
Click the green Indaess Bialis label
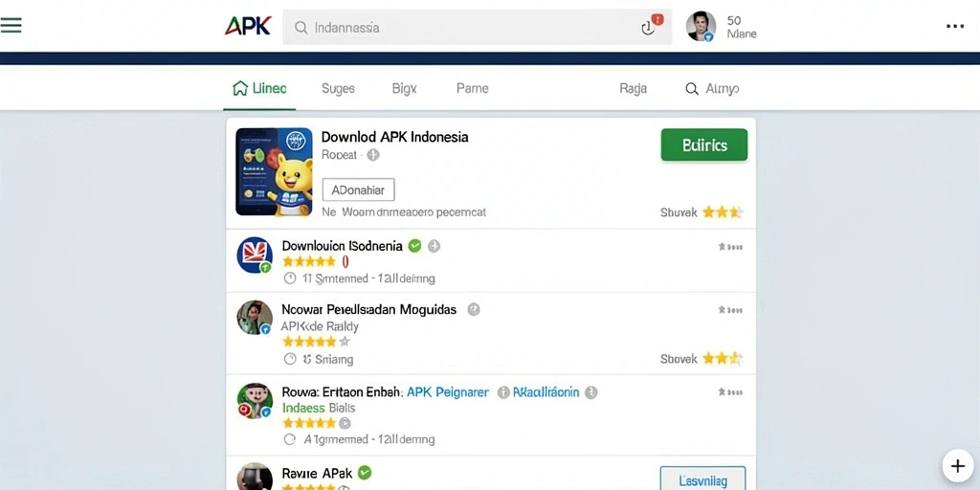pyautogui.click(x=319, y=408)
